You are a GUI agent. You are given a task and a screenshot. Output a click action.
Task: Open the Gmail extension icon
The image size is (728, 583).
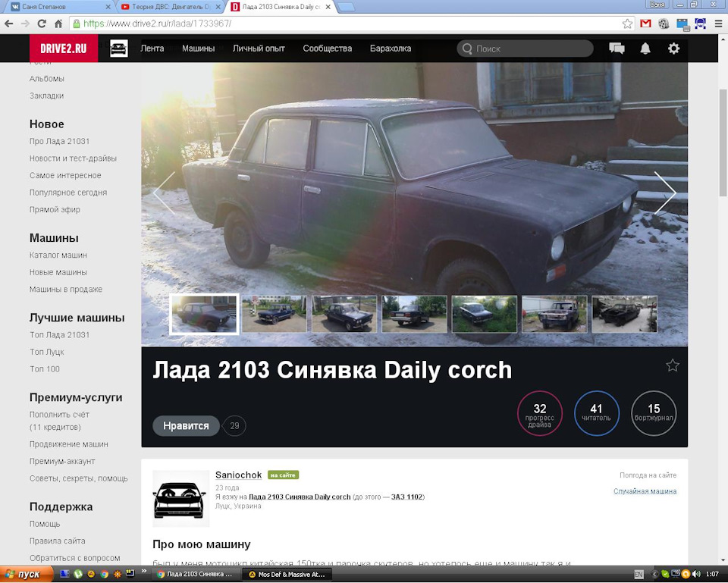tap(645, 24)
